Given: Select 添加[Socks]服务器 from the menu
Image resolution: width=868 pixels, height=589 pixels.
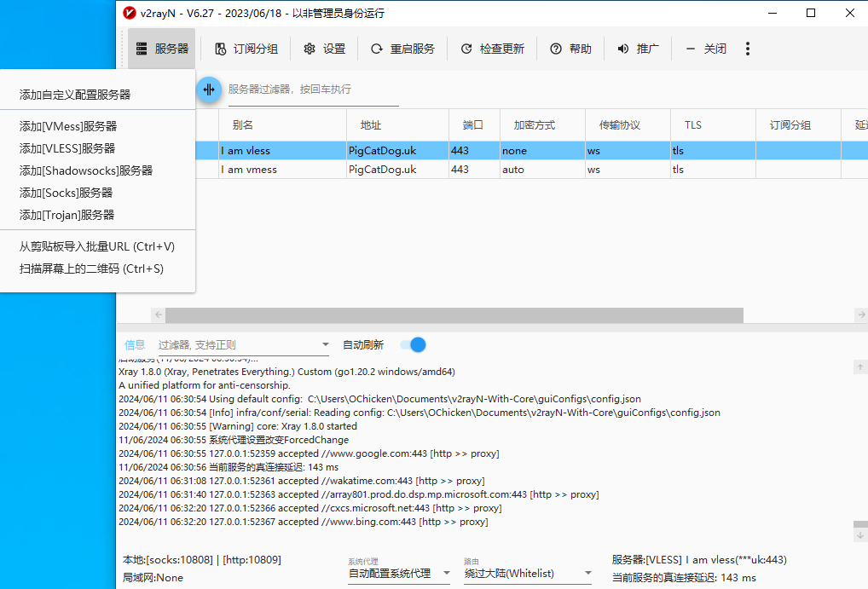Looking at the screenshot, I should [66, 193].
